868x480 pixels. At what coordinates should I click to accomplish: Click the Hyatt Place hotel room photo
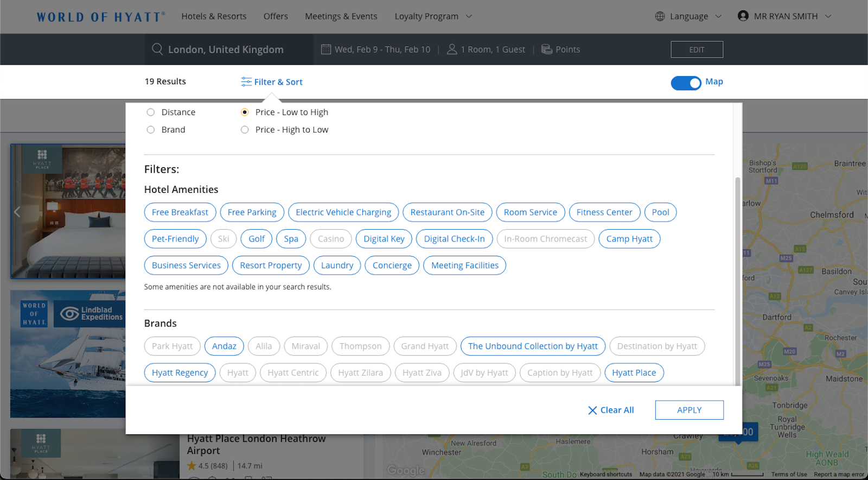[x=68, y=212]
